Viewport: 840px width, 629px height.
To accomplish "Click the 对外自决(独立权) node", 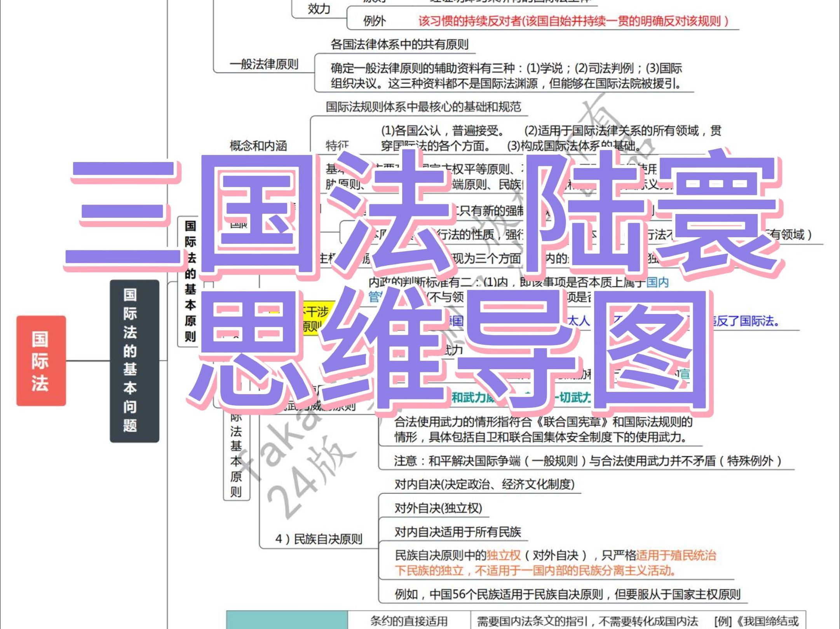I will tap(438, 508).
